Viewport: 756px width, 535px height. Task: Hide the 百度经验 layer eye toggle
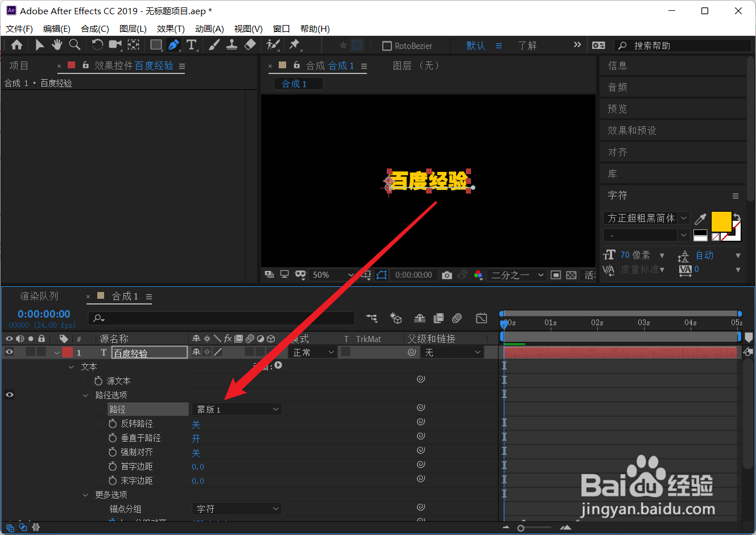9,352
